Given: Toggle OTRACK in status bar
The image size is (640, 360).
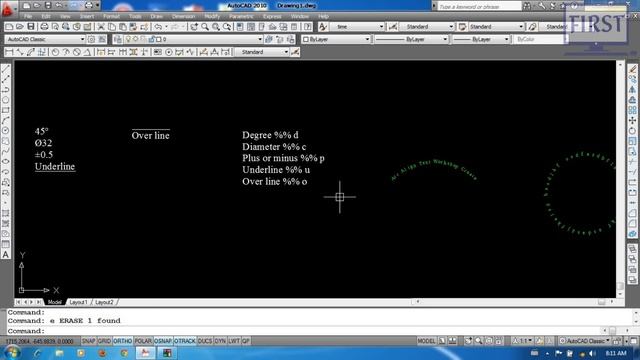Looking at the screenshot, I should (x=185, y=341).
